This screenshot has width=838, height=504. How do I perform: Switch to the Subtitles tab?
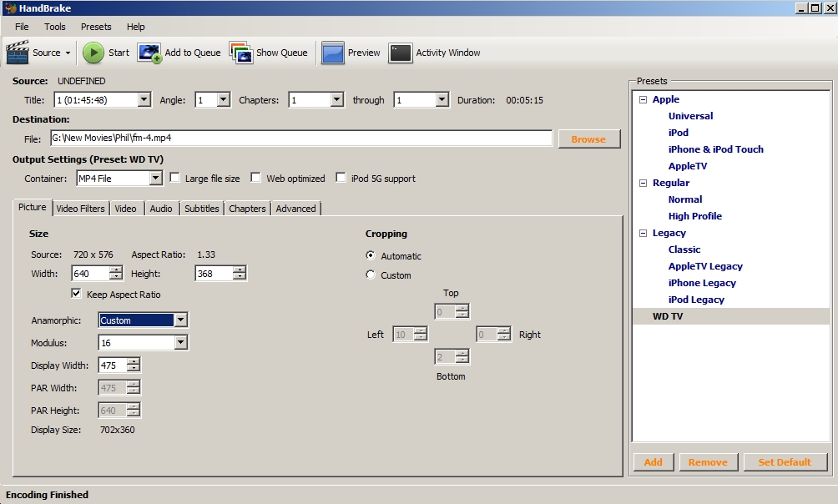click(x=201, y=209)
